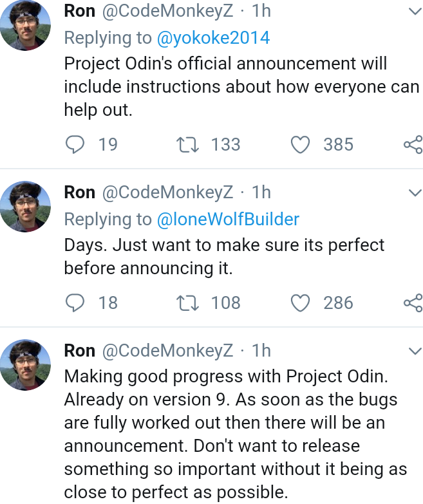Share the Project Odin official announcement tweet
This screenshot has height=504, width=423.
pyautogui.click(x=413, y=144)
